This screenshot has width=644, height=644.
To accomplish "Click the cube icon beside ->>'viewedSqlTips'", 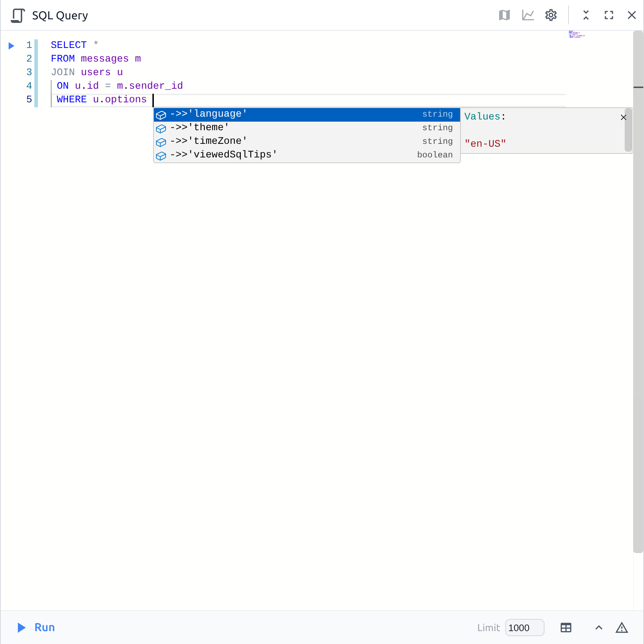I will pos(161,156).
